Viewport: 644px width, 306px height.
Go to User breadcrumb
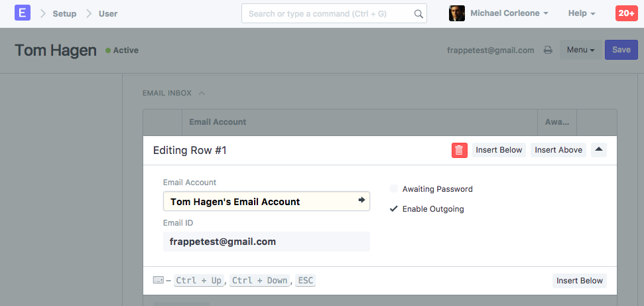[x=108, y=13]
